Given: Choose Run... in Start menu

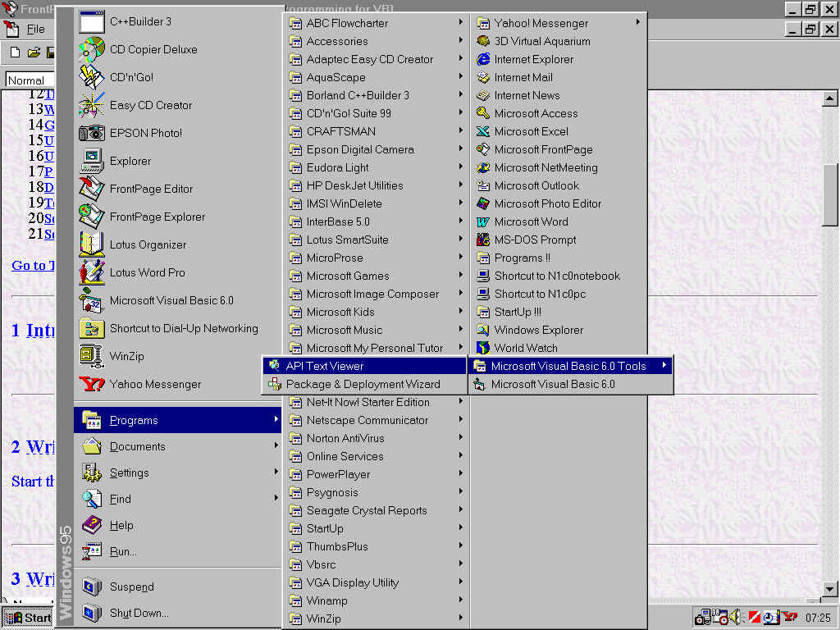Looking at the screenshot, I should tap(178, 551).
